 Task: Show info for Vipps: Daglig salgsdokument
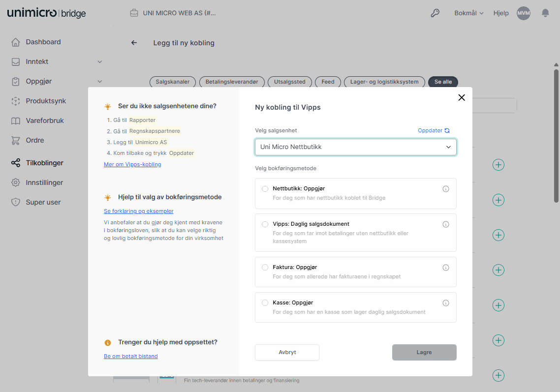point(446,224)
